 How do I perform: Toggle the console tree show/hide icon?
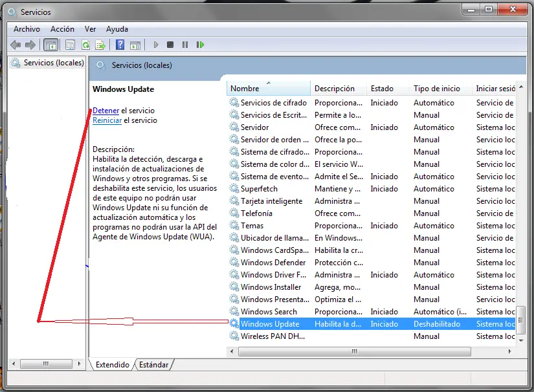coord(51,45)
